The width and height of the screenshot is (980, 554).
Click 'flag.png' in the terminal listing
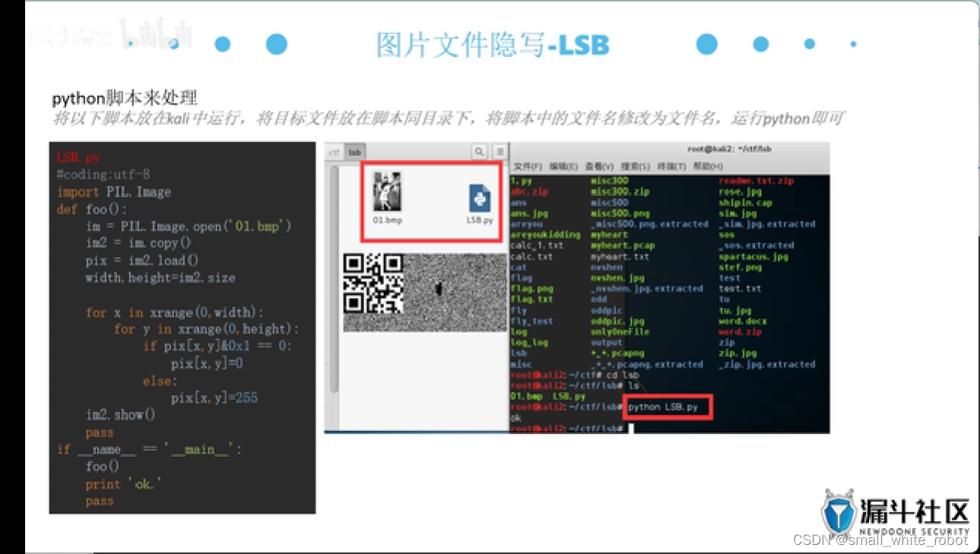tap(531, 289)
